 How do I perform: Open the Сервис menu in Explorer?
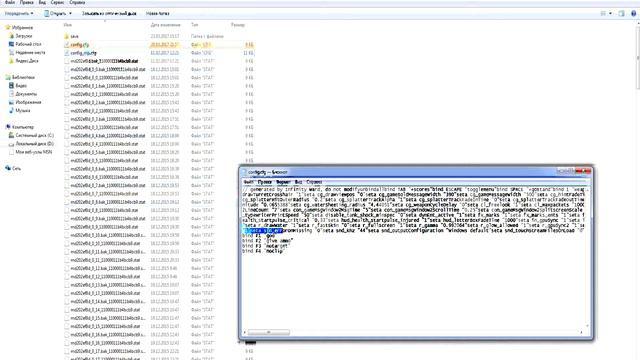pyautogui.click(x=57, y=2)
